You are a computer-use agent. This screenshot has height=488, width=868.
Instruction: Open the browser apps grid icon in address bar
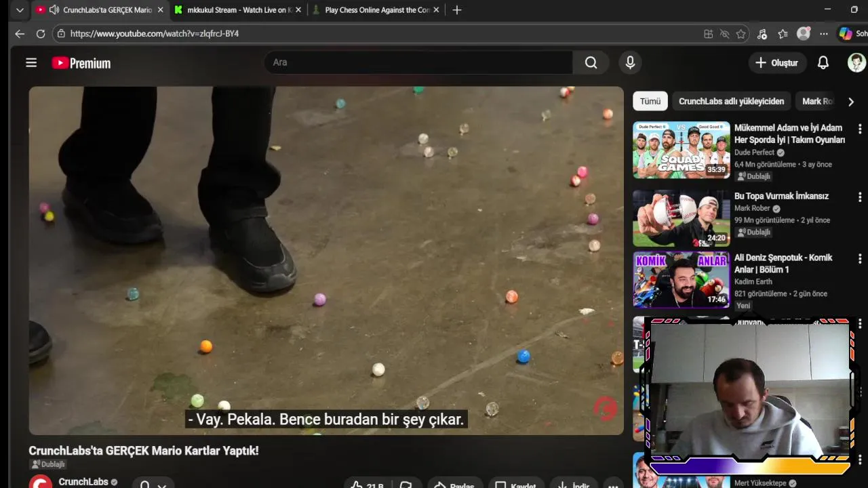click(709, 34)
